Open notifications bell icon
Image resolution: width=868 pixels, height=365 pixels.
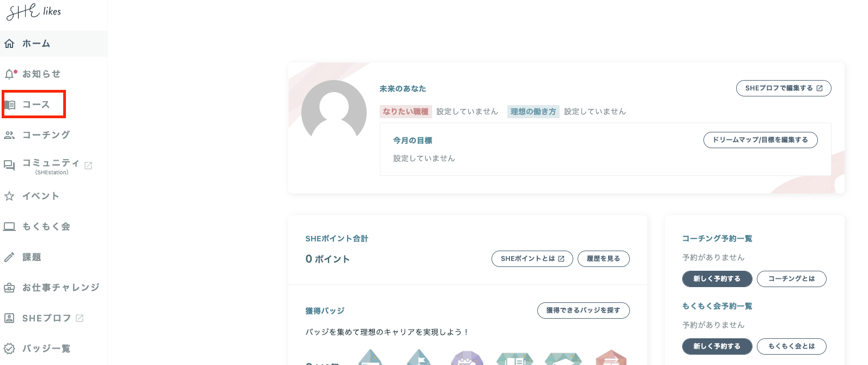pyautogui.click(x=10, y=74)
